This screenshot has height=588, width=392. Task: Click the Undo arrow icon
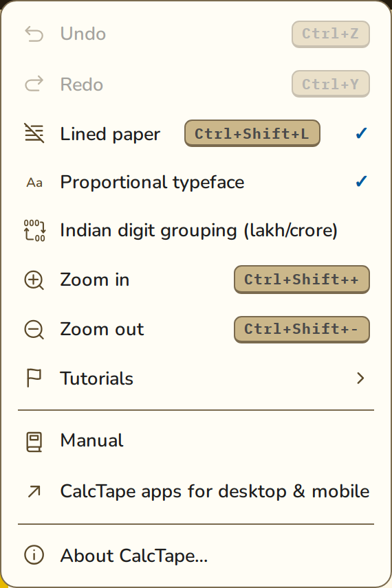pyautogui.click(x=34, y=34)
